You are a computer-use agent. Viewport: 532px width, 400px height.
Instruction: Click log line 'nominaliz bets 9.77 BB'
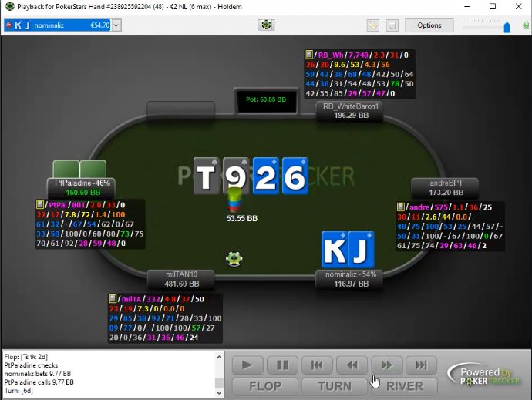click(37, 374)
